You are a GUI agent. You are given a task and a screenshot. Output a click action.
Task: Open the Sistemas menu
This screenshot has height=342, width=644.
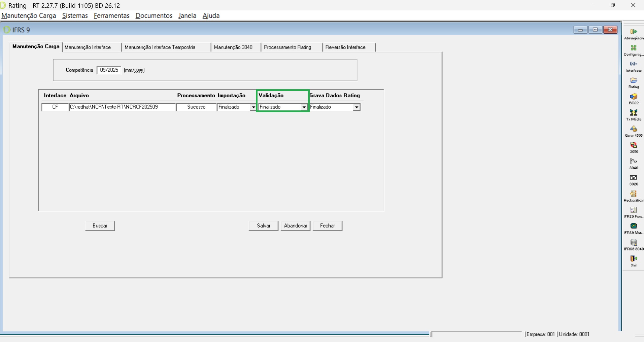coord(75,15)
